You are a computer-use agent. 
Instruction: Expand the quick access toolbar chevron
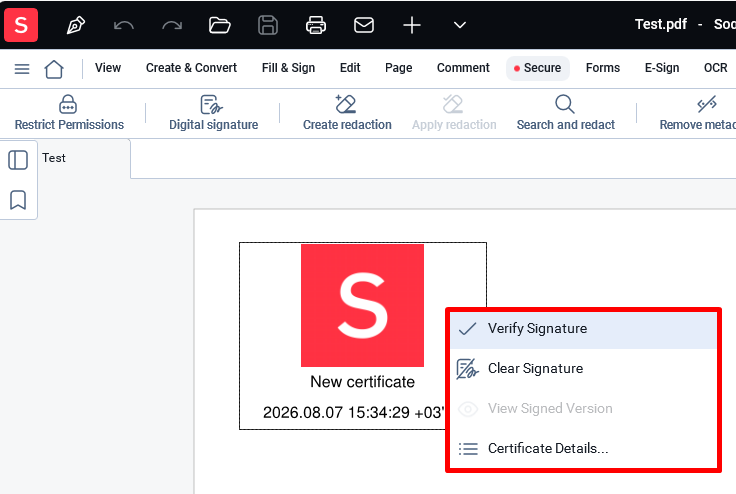[460, 25]
